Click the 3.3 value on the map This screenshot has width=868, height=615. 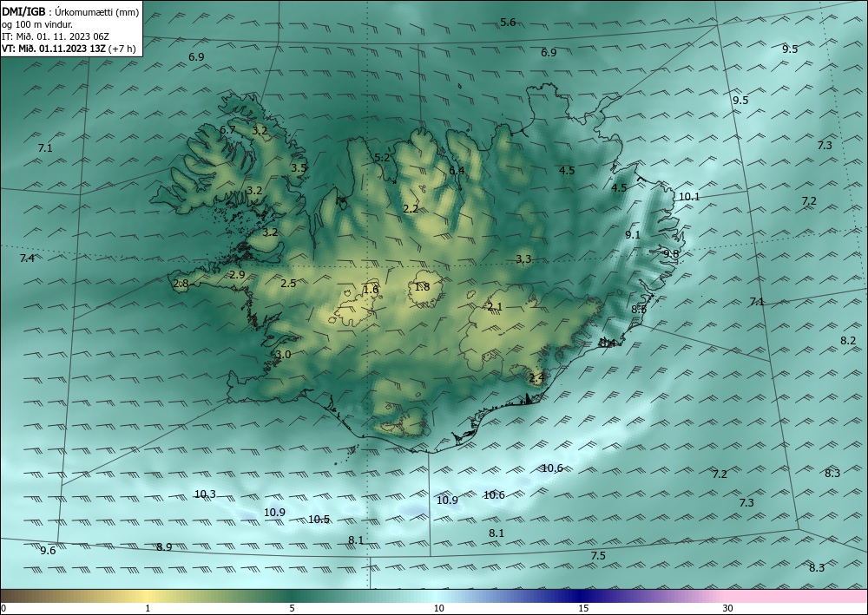(523, 258)
